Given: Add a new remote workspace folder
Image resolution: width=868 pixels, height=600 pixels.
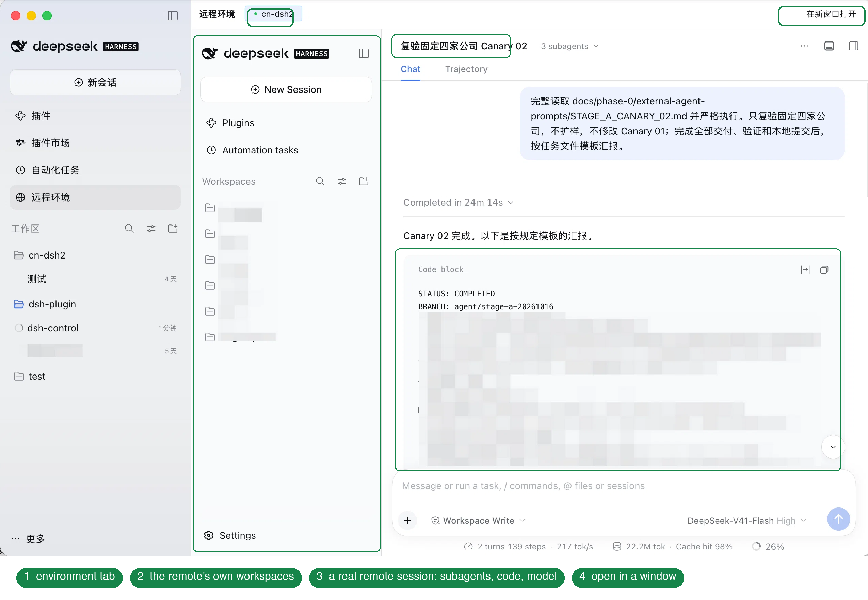Looking at the screenshot, I should click(x=364, y=181).
